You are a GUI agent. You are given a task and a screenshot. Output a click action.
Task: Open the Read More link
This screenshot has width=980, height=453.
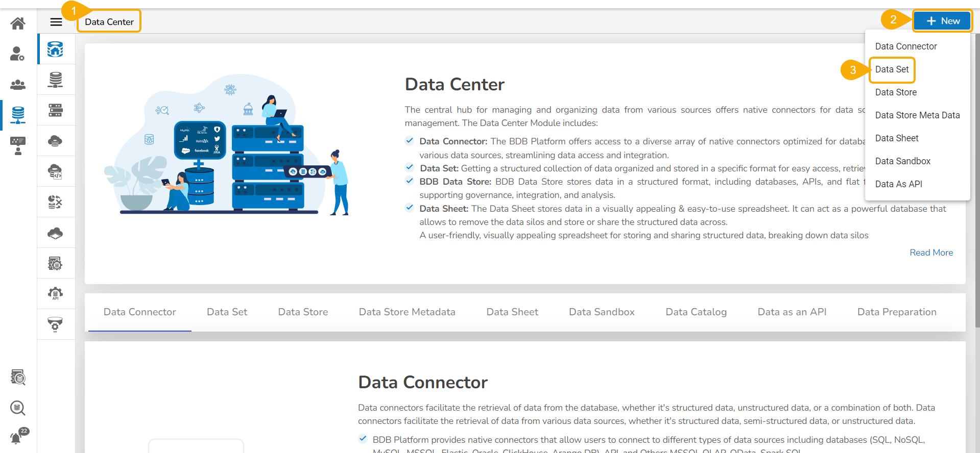click(x=931, y=253)
